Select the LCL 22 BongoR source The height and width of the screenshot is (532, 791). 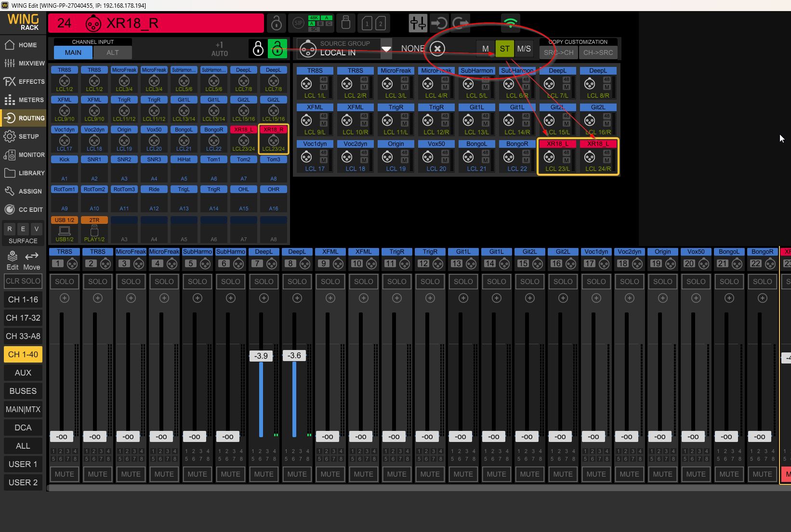(x=517, y=156)
